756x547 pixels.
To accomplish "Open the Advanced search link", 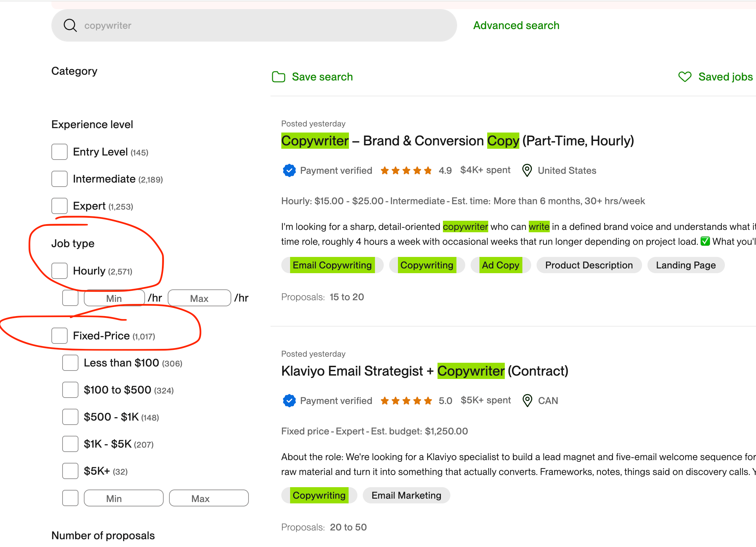I will pos(516,25).
